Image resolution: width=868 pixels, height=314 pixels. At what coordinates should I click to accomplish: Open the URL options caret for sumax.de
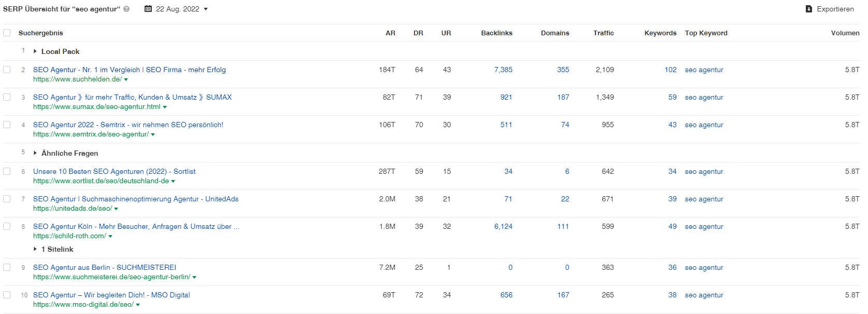tap(165, 107)
